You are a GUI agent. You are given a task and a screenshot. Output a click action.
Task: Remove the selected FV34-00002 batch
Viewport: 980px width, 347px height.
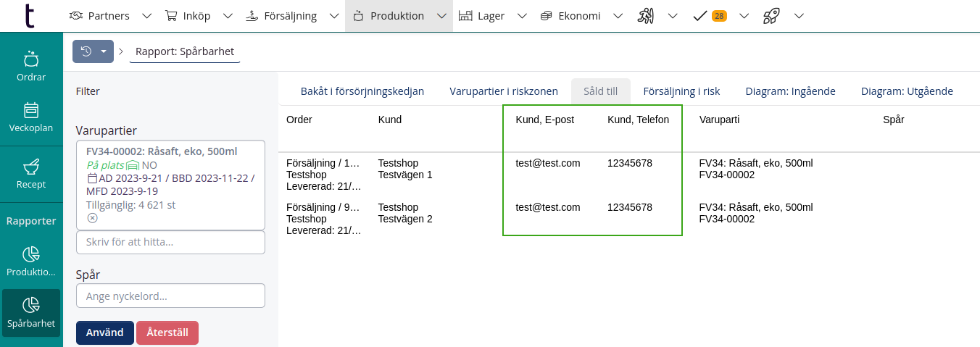(92, 218)
